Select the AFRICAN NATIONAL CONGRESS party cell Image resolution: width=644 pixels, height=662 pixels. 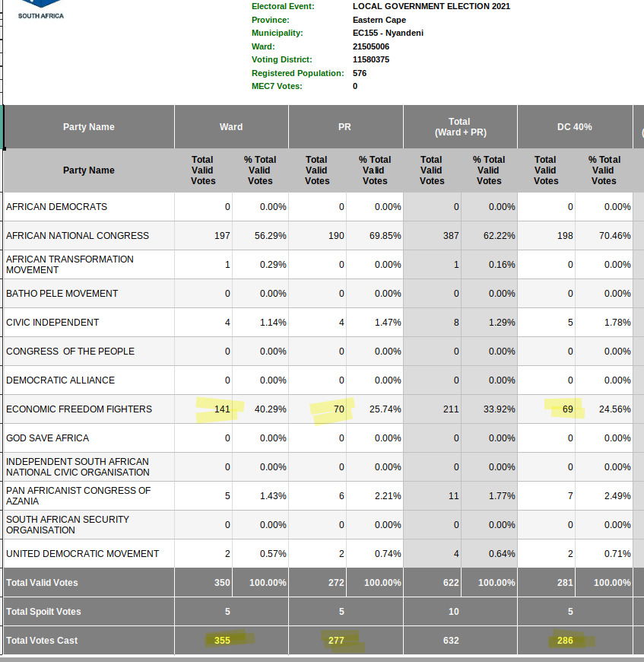click(89, 236)
